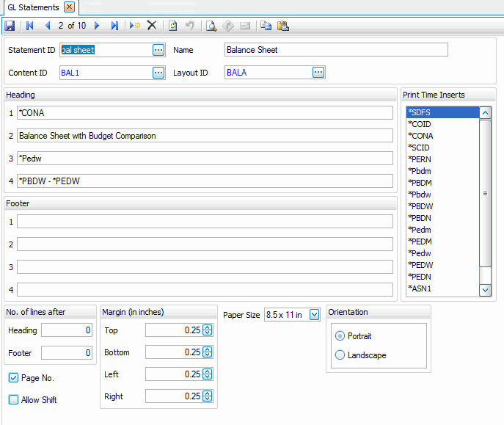The height and width of the screenshot is (425, 504).
Task: Click the Footer line 1 input field
Action: click(x=205, y=222)
